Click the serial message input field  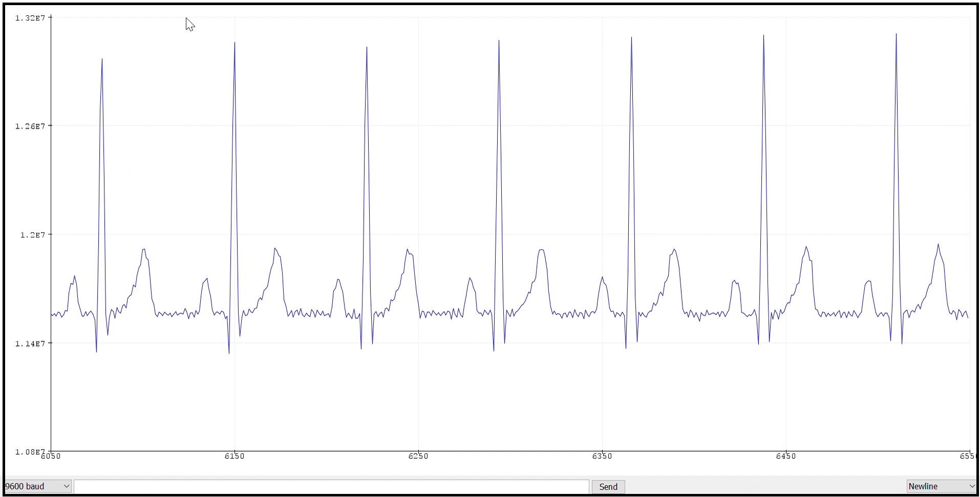tap(332, 487)
